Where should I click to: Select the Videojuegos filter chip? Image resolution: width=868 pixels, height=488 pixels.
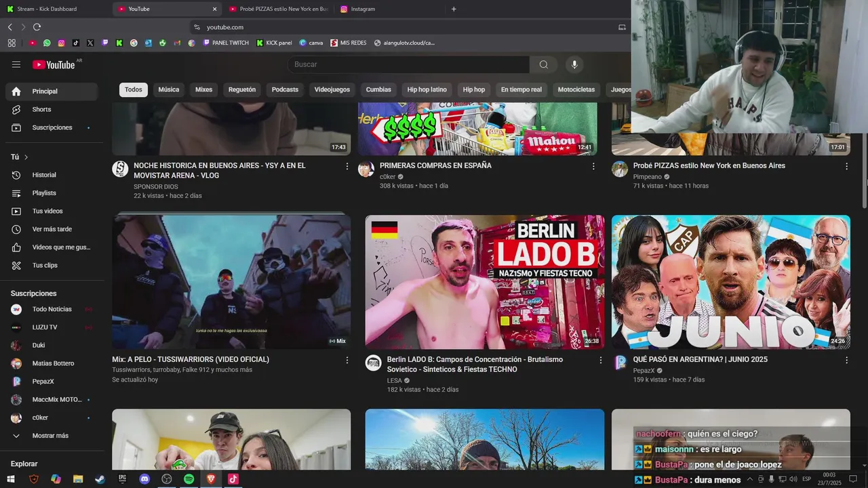click(332, 89)
